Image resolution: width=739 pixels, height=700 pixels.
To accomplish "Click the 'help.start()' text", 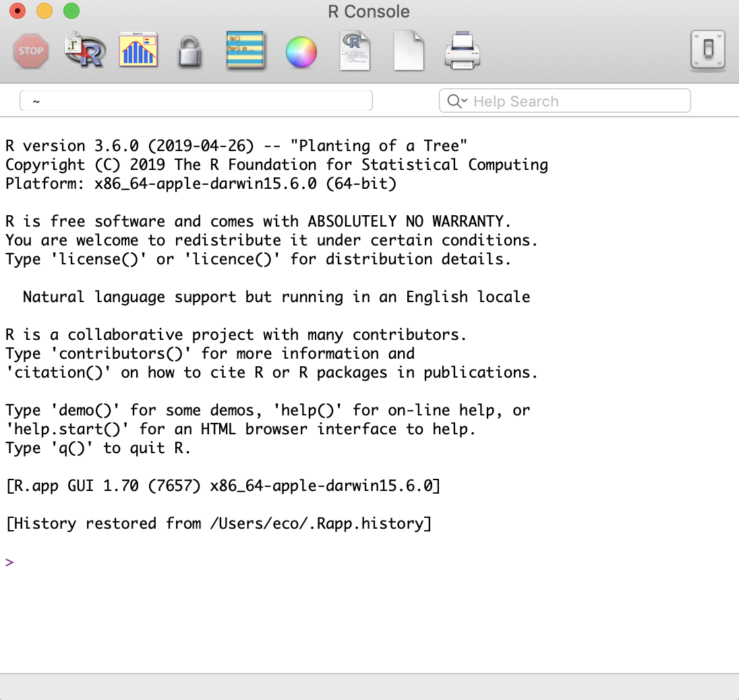I will 67,429.
